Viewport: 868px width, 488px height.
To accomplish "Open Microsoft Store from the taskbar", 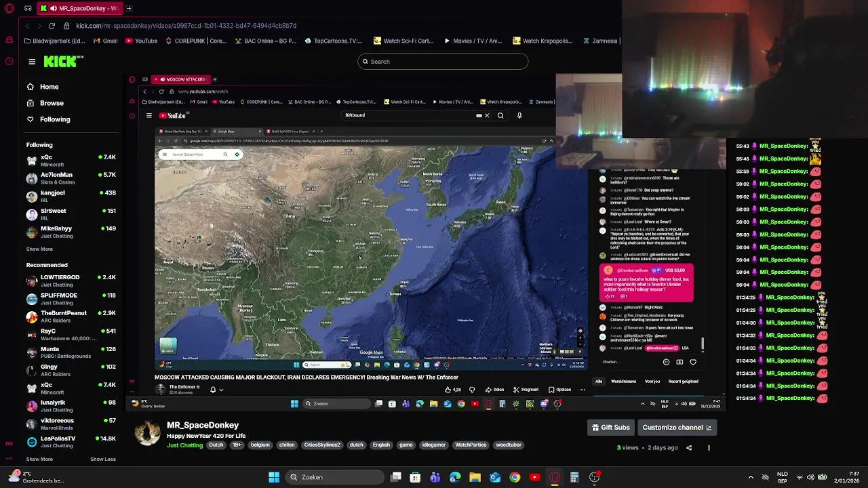I will pos(415,477).
